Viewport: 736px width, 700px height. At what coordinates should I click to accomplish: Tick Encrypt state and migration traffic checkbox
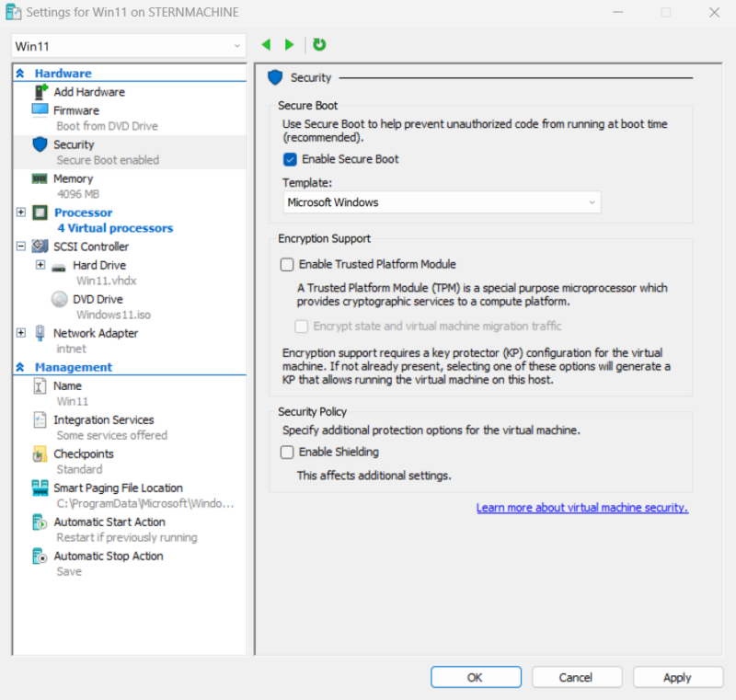coord(302,326)
